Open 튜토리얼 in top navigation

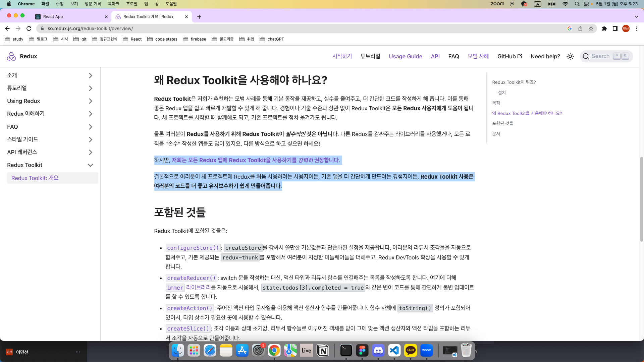coord(370,56)
